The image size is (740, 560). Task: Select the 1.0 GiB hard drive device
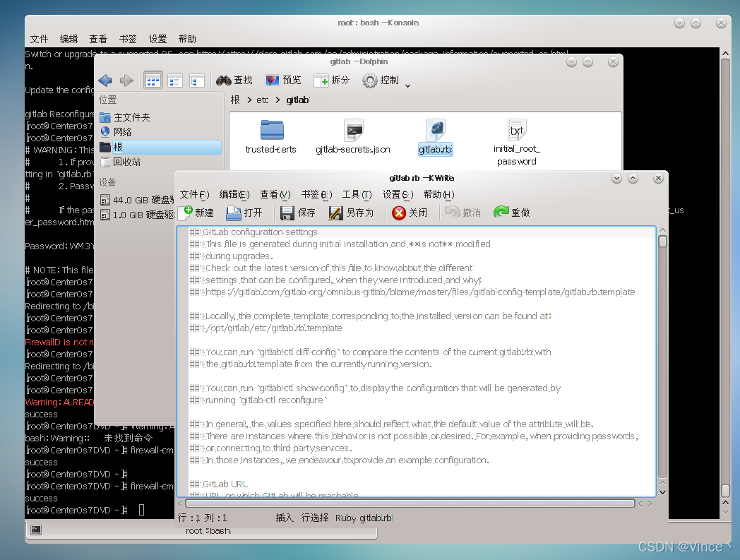pos(137,215)
